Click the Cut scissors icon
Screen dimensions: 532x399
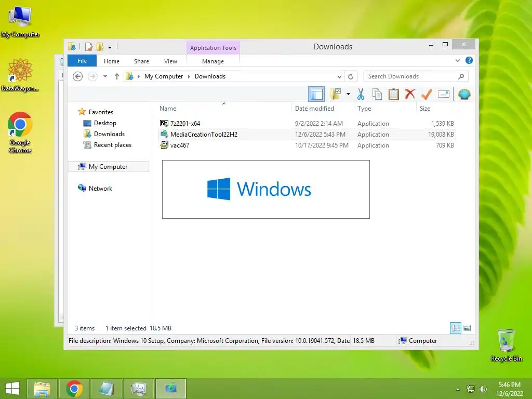coord(361,94)
